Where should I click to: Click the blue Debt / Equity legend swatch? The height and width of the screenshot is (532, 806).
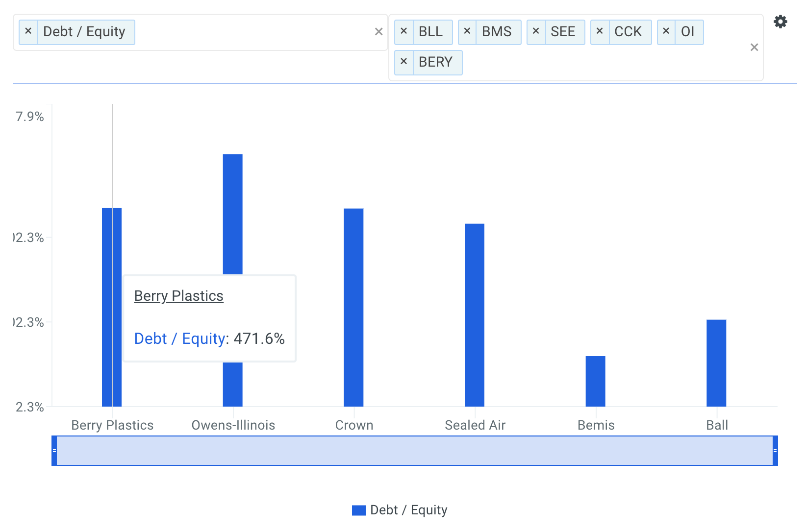click(359, 510)
